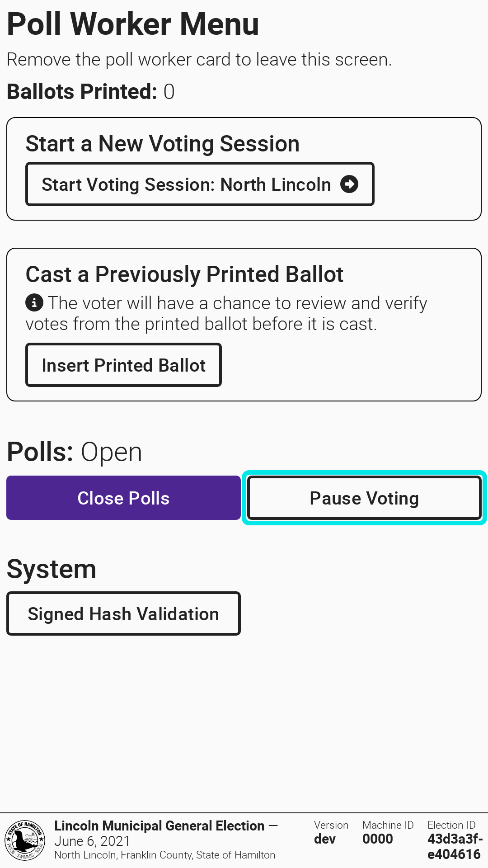This screenshot has width=488, height=868.
Task: Select the Cast a Previously Printed Ballot heading
Action: point(184,274)
